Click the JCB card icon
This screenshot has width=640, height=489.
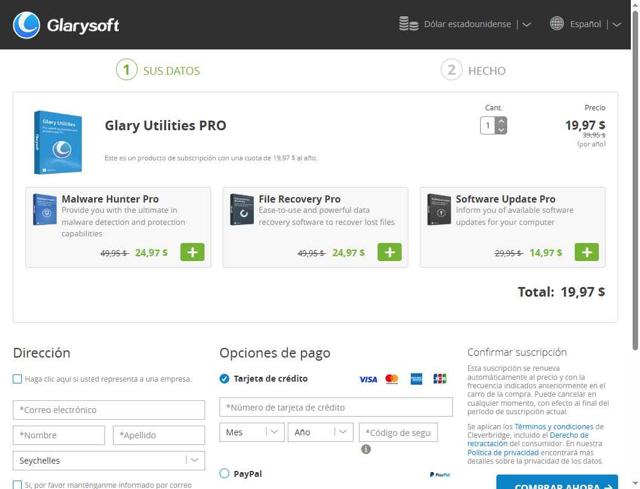tap(440, 379)
